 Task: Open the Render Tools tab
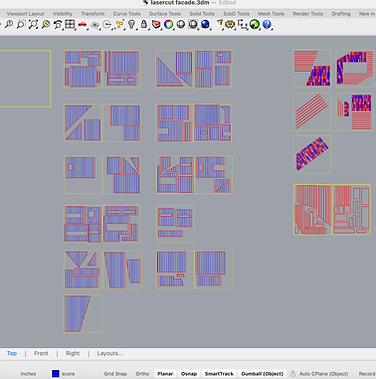click(x=308, y=14)
